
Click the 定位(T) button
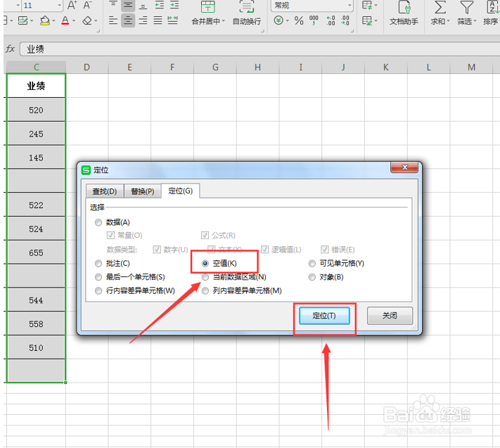[x=324, y=316]
